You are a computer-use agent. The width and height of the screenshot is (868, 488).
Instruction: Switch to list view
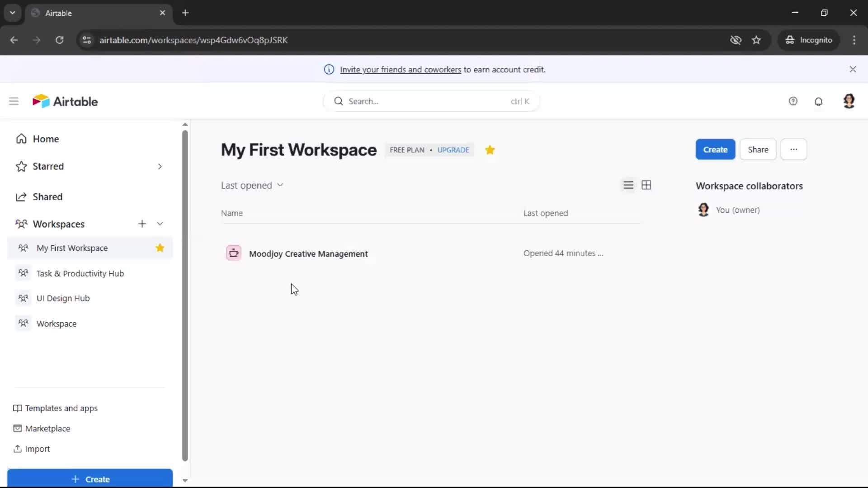point(628,185)
